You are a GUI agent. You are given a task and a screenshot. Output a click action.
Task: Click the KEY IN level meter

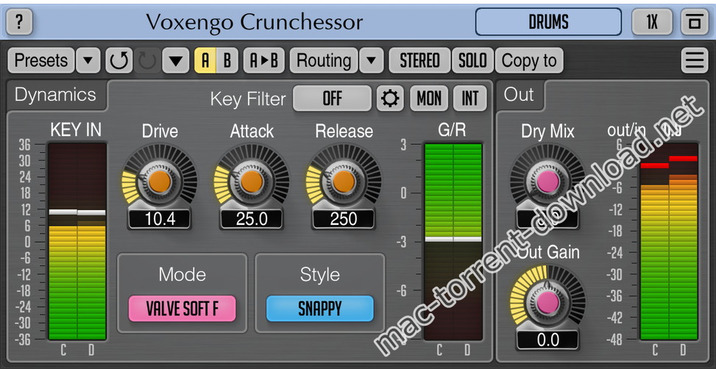[x=77, y=242]
